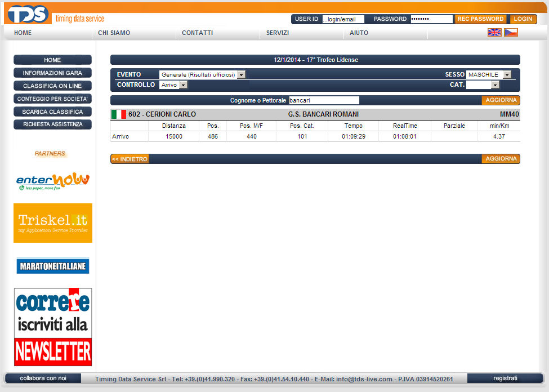Select Classifica On Line in sidebar
The image size is (549, 392).
[x=52, y=86]
